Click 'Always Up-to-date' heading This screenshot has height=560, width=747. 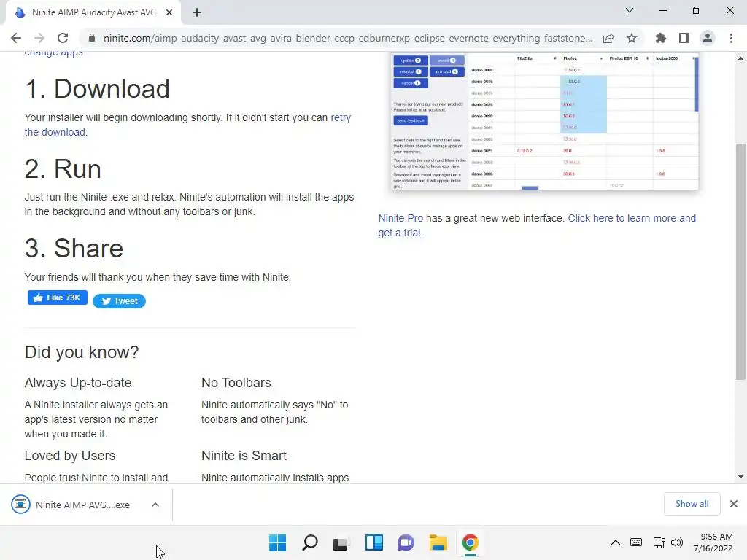(77, 383)
